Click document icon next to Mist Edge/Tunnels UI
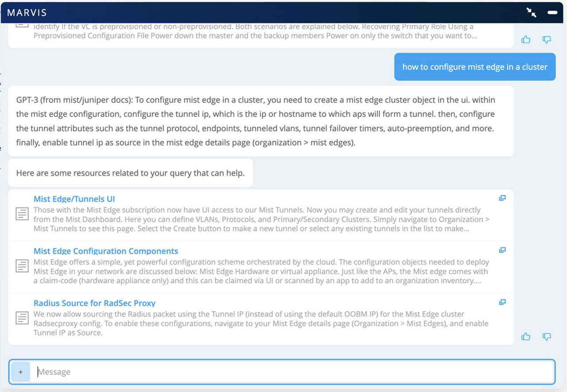 pyautogui.click(x=22, y=214)
